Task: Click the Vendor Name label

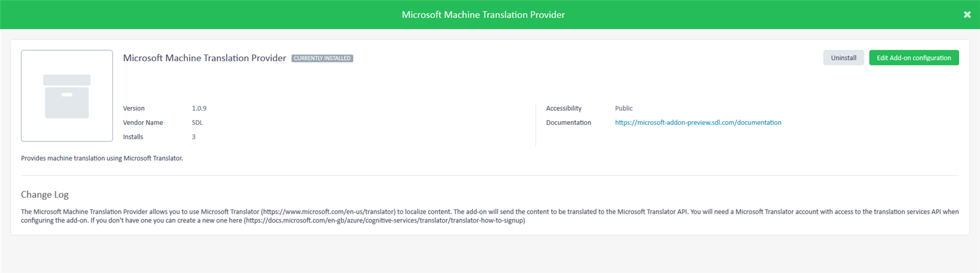Action: (x=143, y=122)
